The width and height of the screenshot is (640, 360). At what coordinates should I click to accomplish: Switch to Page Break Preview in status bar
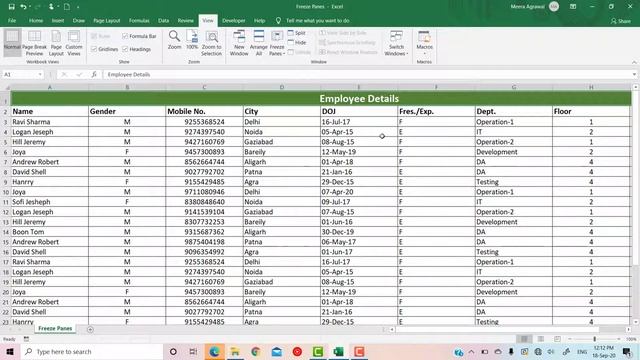[x=557, y=339]
